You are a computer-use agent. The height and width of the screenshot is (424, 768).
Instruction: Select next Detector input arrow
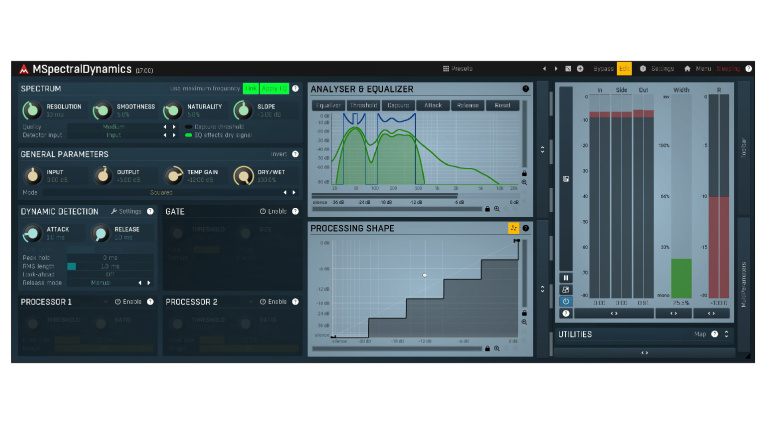(x=174, y=135)
